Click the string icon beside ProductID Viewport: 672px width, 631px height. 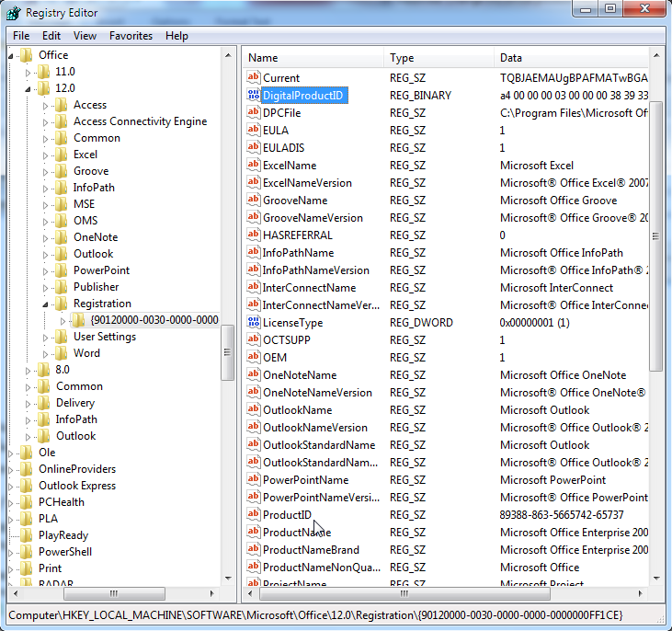coord(254,514)
